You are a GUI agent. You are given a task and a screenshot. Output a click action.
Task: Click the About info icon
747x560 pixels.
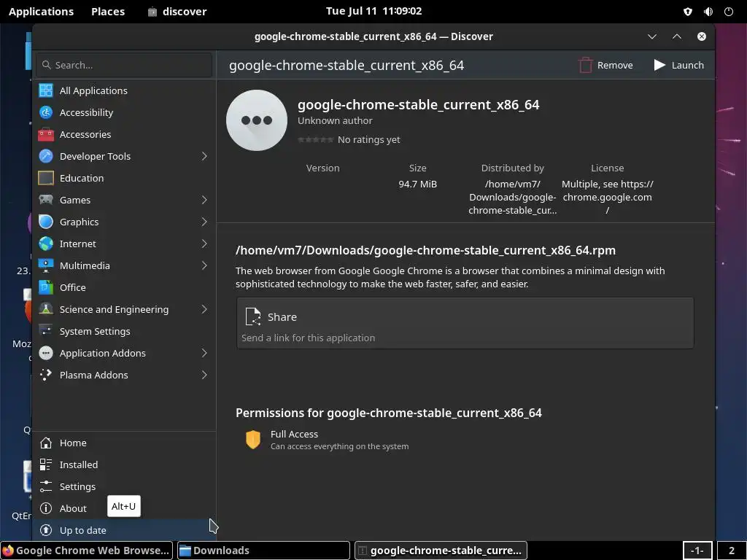(46, 508)
